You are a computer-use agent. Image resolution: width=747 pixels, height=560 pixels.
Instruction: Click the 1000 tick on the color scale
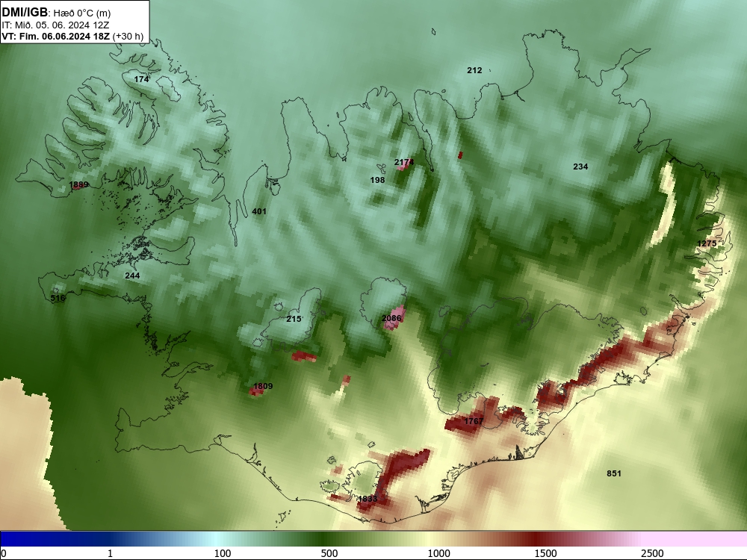[x=438, y=553]
